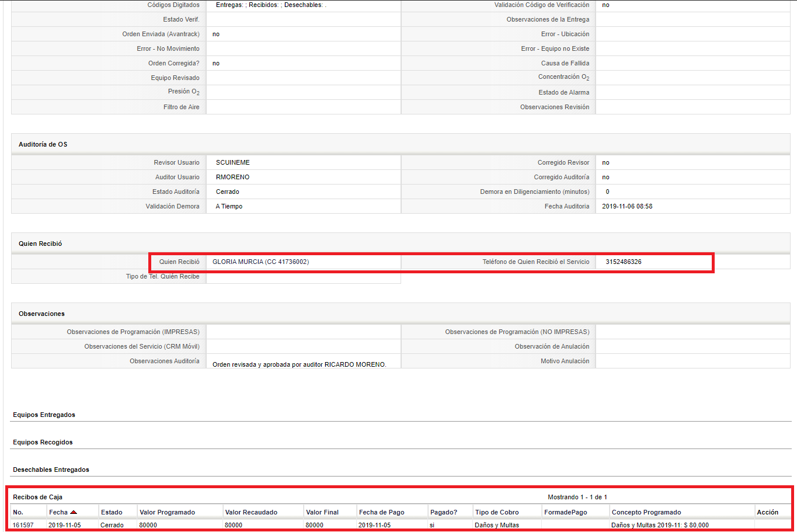
Task: Click 'no' for Orden Enviada (Avantrack)
Action: 216,34
